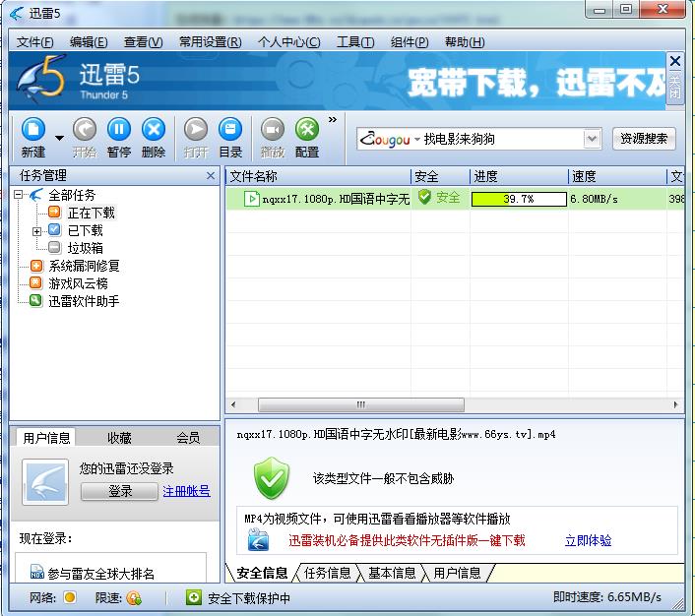
Task: Select the 正在下载 tree item
Action: coord(92,213)
